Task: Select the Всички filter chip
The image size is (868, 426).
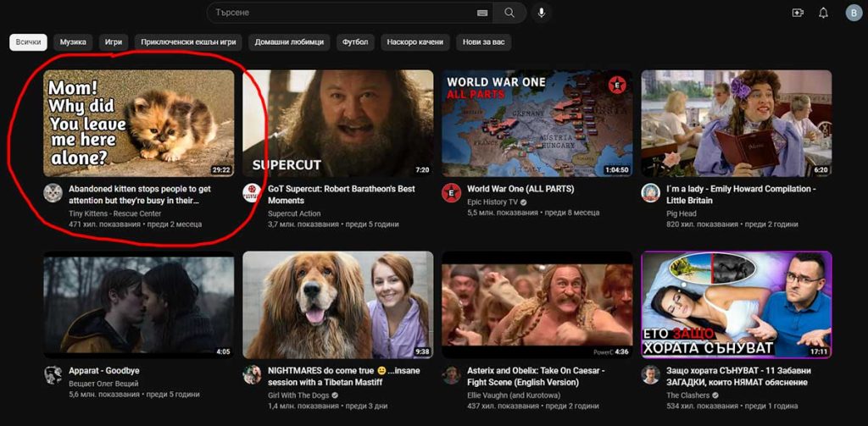Action: pyautogui.click(x=28, y=41)
